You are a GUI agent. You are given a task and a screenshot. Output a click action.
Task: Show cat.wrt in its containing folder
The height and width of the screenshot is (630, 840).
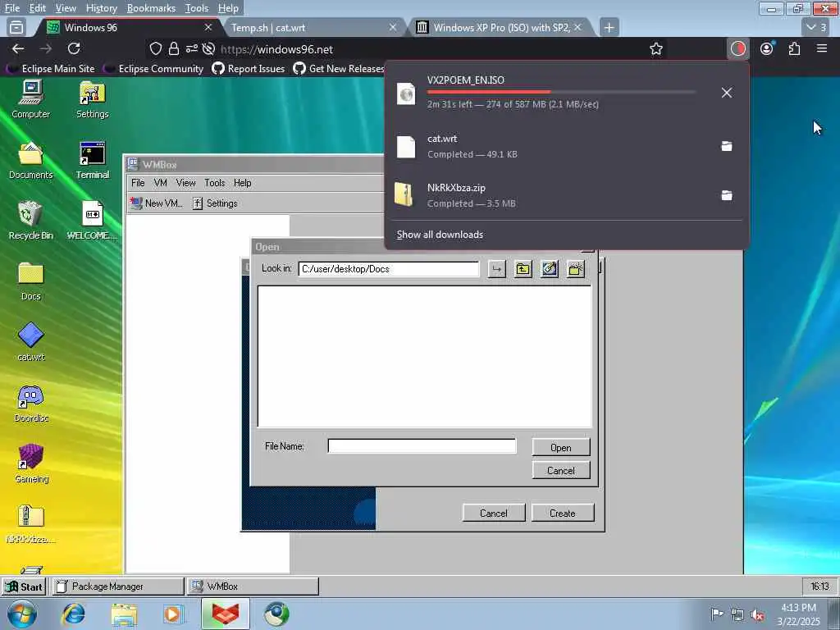pos(727,146)
